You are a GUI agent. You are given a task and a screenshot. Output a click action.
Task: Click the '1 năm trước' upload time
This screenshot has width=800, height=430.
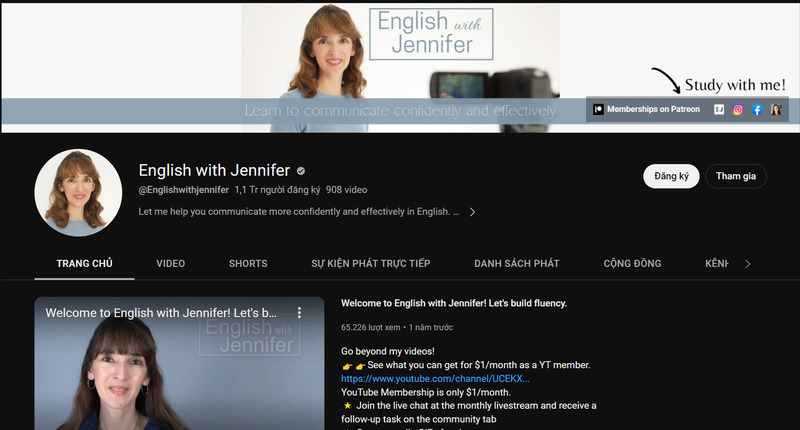click(431, 327)
